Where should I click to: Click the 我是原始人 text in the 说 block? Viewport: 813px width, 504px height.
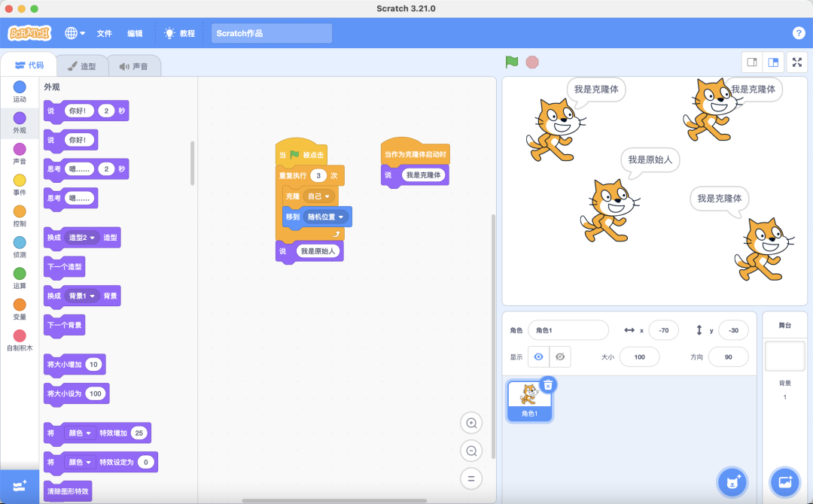[x=318, y=251]
